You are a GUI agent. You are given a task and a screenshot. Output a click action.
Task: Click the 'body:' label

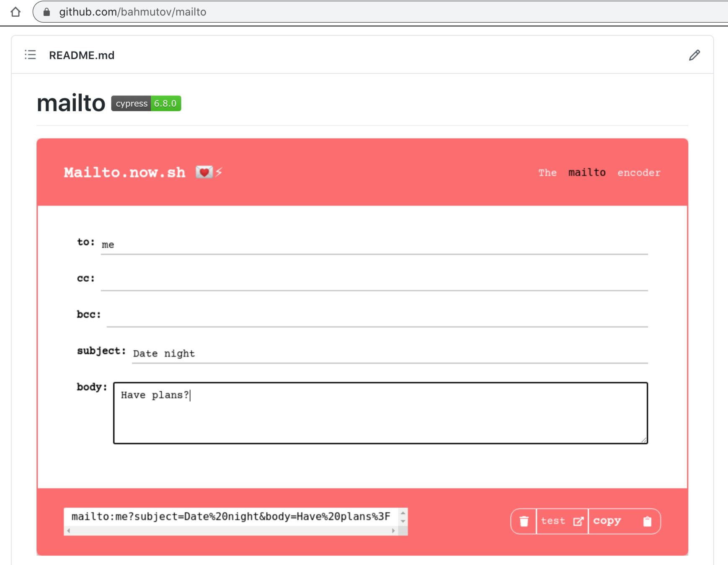coord(92,387)
